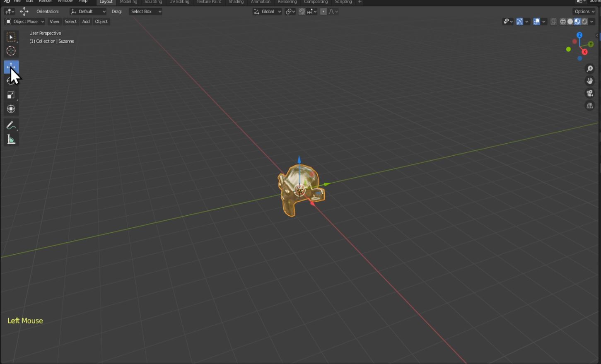Screen dimensions: 601x364
Task: Open the Add menu in viewport header
Action: coord(86,22)
